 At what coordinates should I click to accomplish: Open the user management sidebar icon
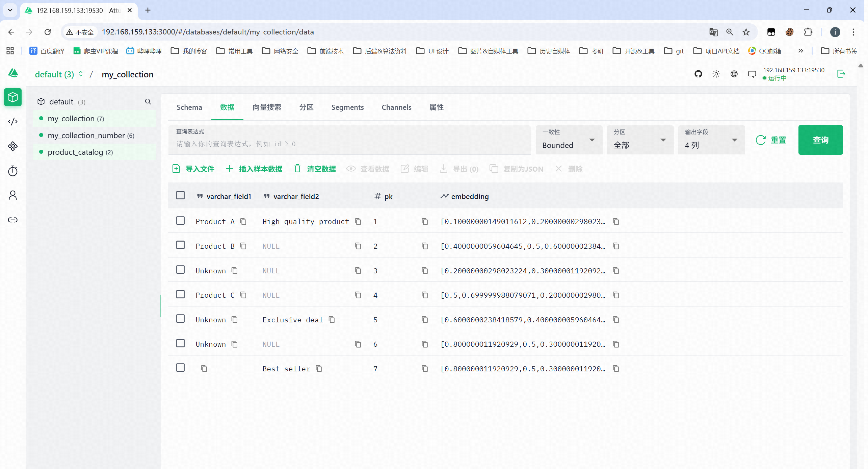13,195
